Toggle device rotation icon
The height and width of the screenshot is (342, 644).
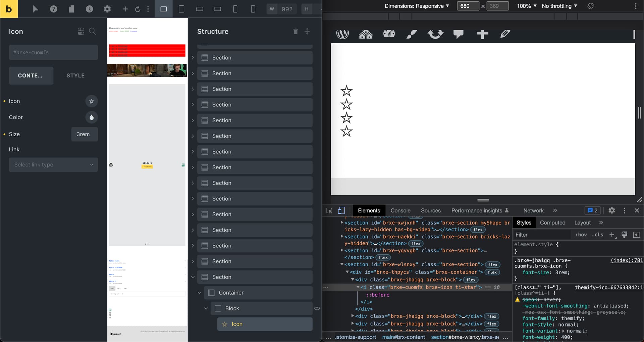coord(591,6)
